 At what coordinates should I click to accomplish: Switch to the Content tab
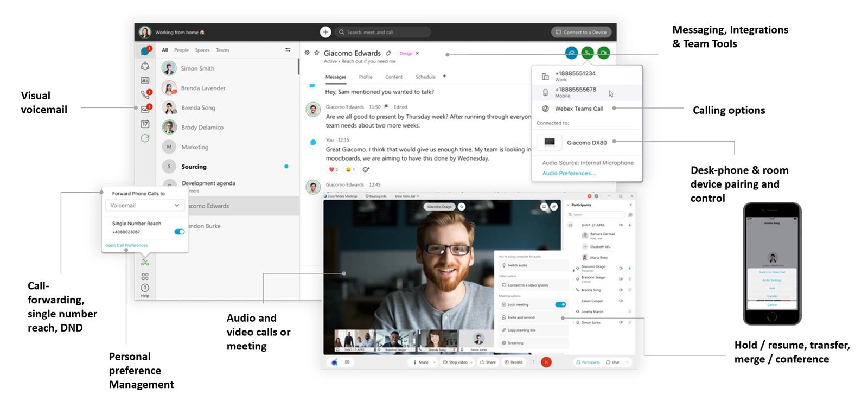coord(394,77)
